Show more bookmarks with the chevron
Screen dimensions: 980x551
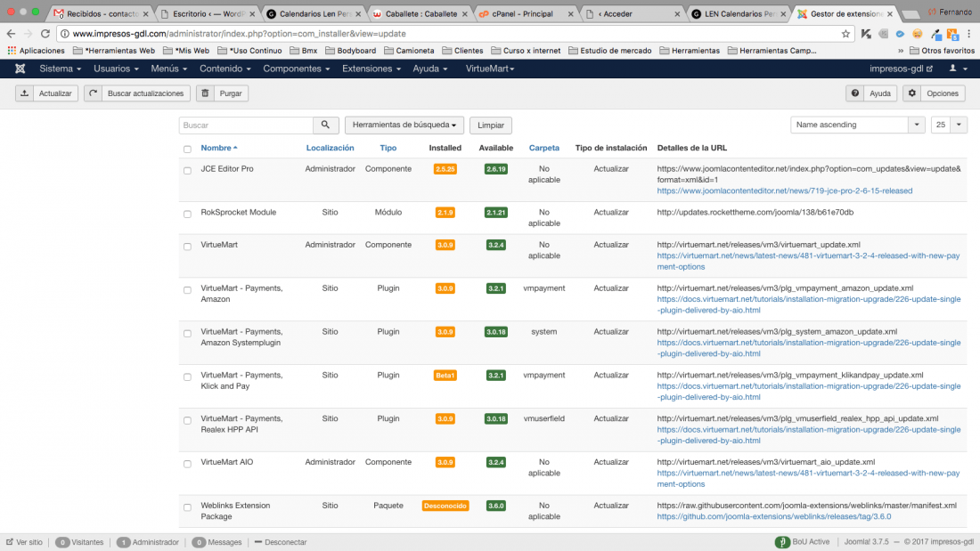pyautogui.click(x=901, y=51)
